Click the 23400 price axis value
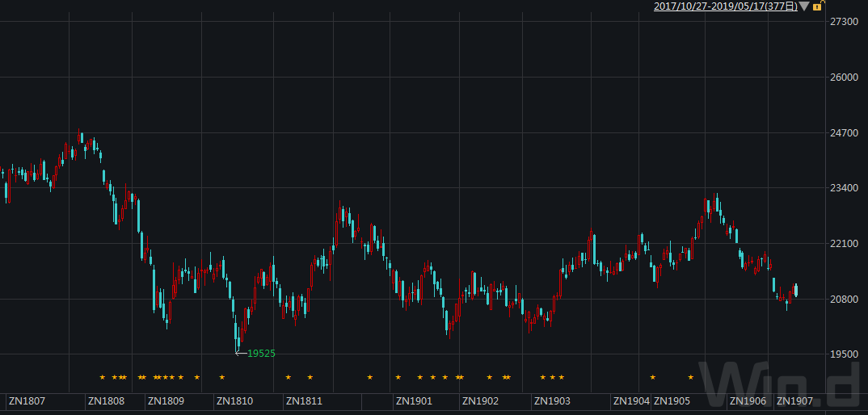This screenshot has height=415, width=868. (844, 188)
